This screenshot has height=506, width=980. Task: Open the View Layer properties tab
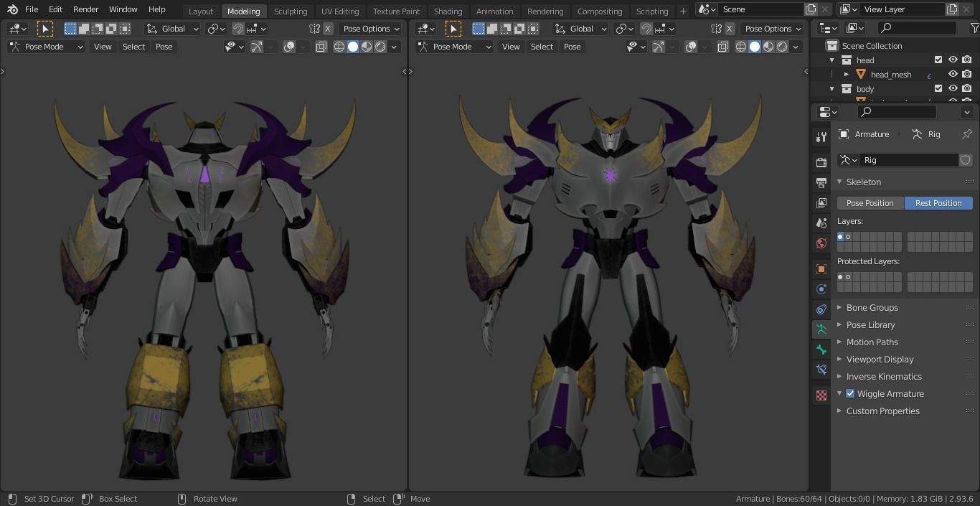[821, 203]
